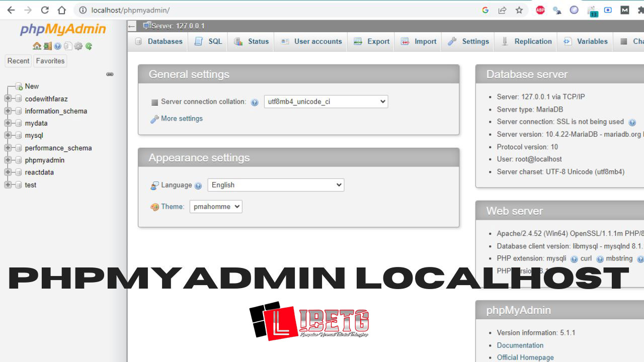Click browser forward arrow
Screen dimensions: 644x362
(x=28, y=10)
